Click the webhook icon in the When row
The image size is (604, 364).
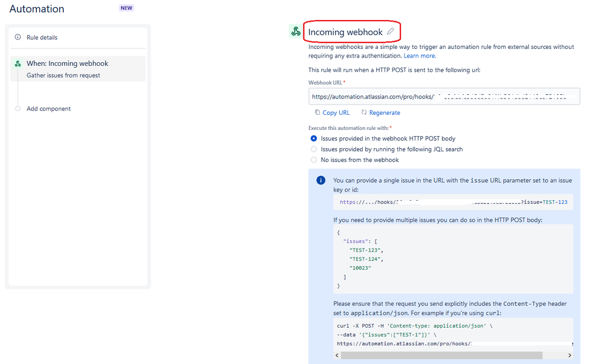[18, 63]
